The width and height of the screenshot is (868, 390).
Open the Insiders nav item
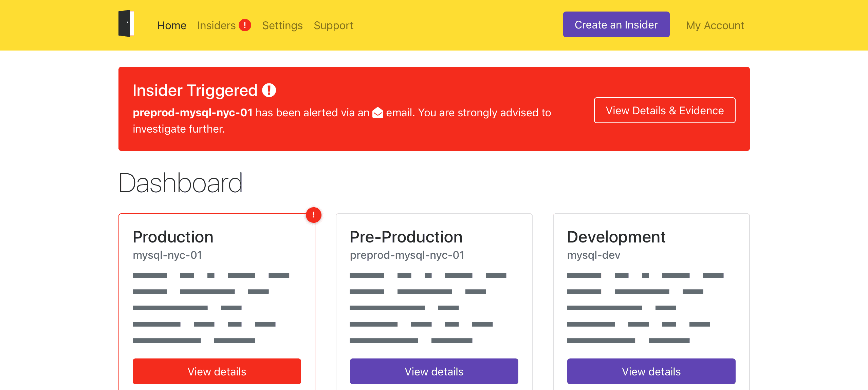[216, 25]
